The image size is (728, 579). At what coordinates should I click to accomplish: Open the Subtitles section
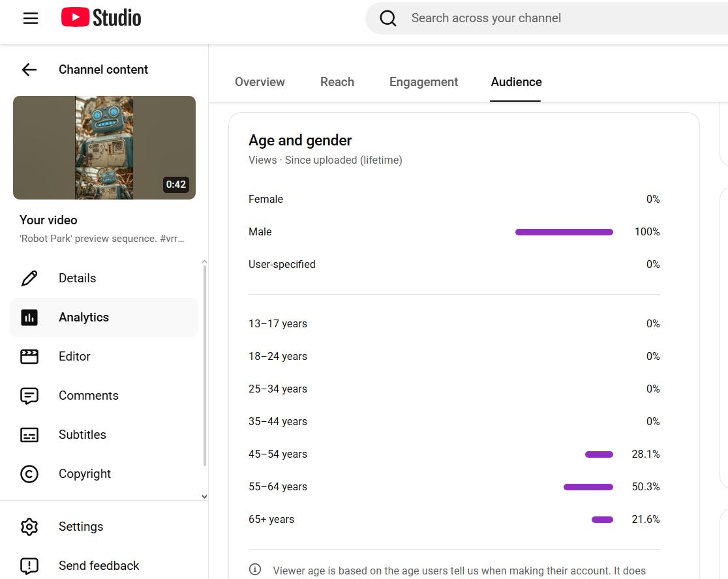(104, 435)
